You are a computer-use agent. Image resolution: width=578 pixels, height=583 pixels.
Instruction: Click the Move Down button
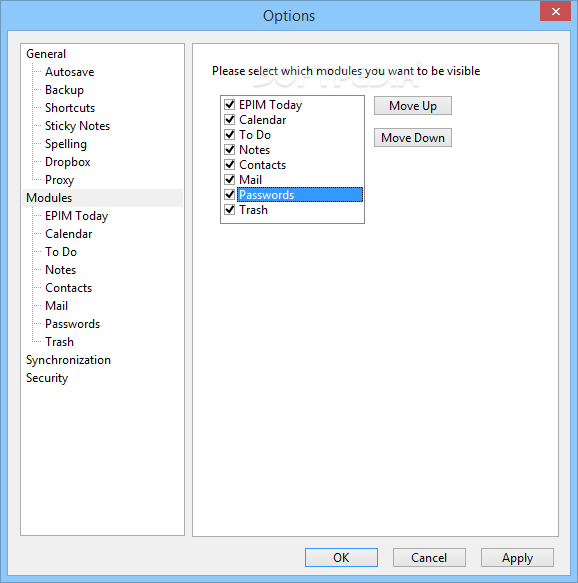(x=413, y=138)
